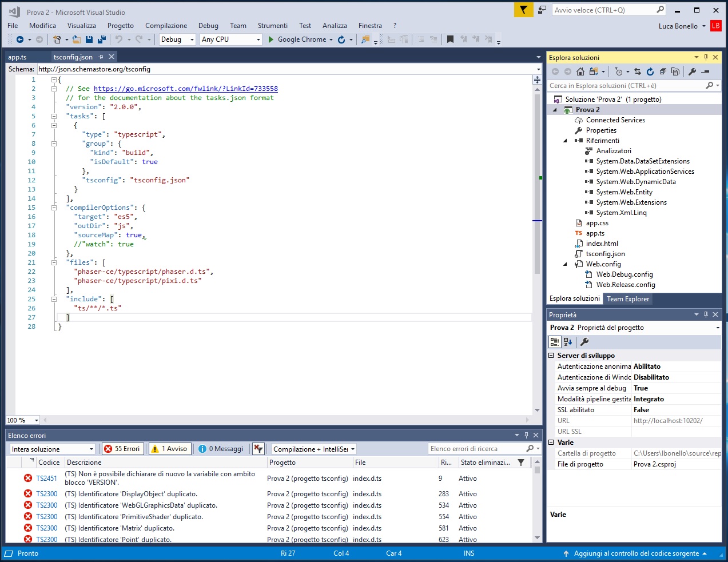Toggle auto-hide pin on Proprietà panel
728x562 pixels.
(706, 314)
